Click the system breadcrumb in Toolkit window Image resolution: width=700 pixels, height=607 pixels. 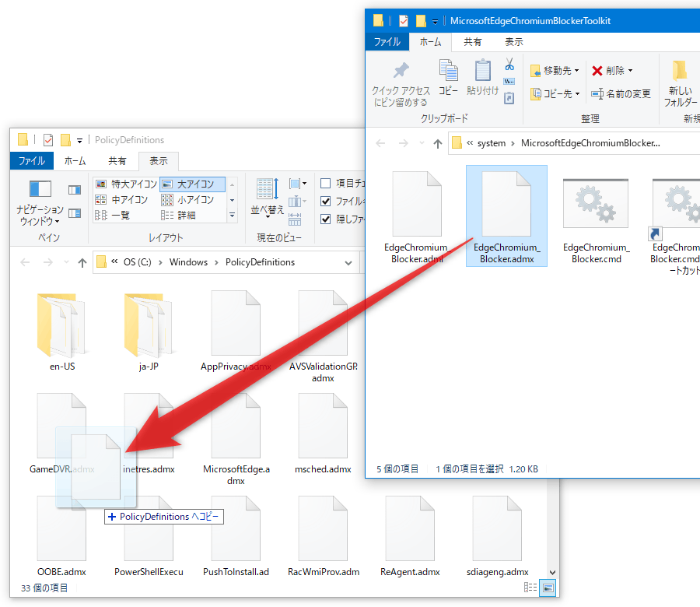492,143
